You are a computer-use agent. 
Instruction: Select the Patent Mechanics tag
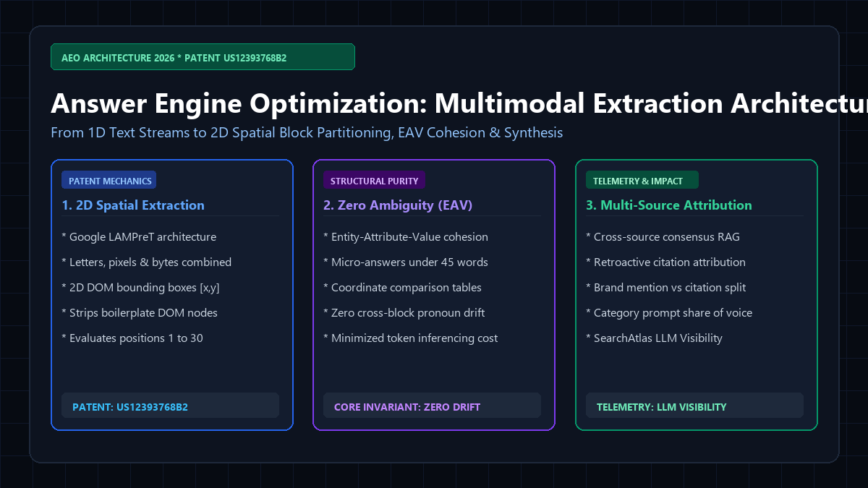[109, 181]
